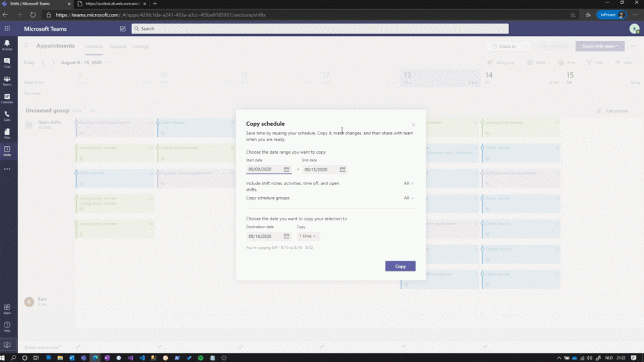Click the Teams Search box
644x362 pixels.
(320, 29)
